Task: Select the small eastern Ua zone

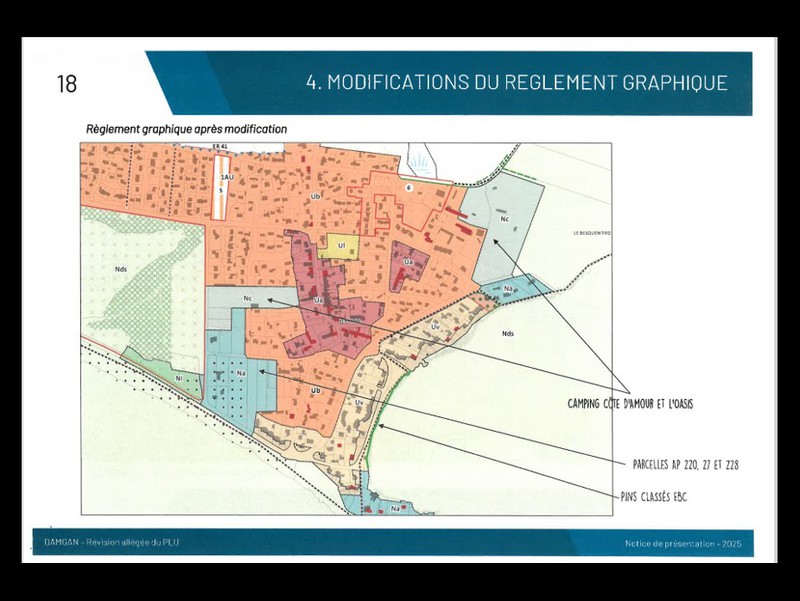Action: click(408, 262)
